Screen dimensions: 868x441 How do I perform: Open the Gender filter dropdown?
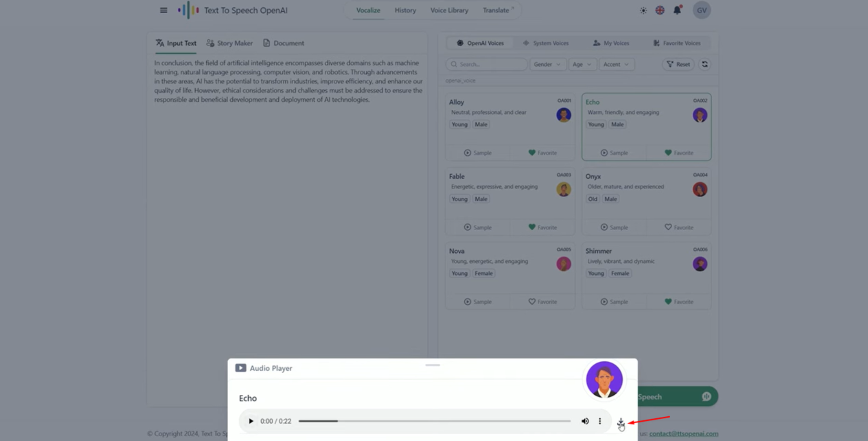(548, 64)
